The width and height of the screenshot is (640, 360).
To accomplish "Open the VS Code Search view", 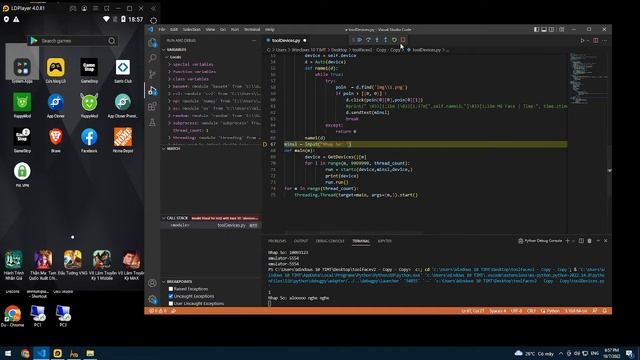I will tap(152, 58).
